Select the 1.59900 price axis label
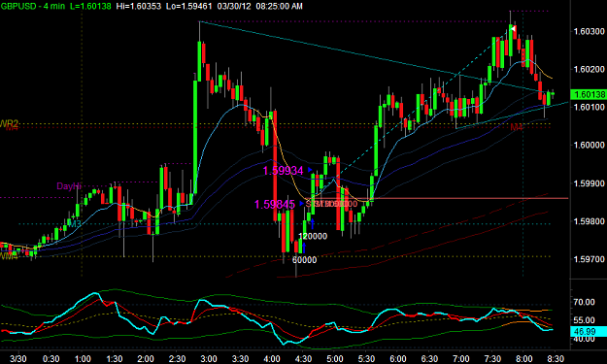This screenshot has width=607, height=364. (589, 183)
